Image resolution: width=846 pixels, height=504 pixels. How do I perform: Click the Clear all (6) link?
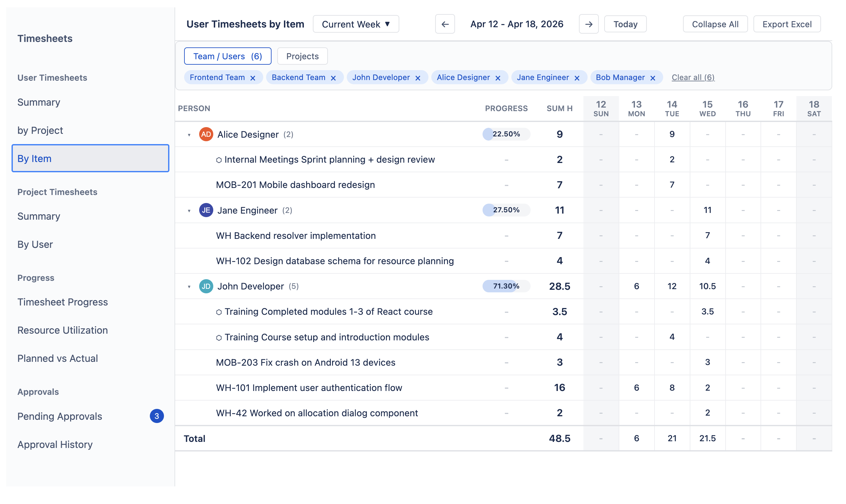693,77
